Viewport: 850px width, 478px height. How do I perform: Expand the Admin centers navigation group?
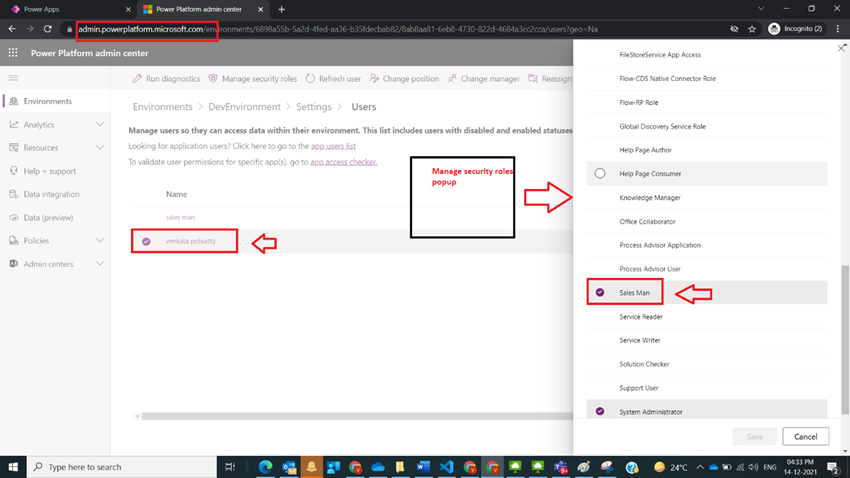click(100, 264)
